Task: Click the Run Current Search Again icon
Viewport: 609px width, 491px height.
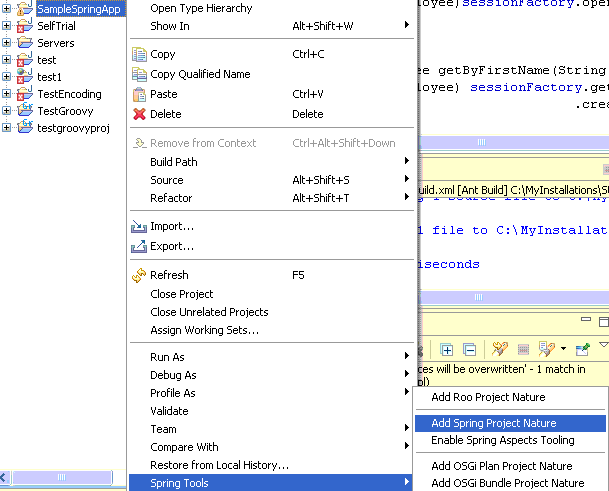Action: (500, 349)
